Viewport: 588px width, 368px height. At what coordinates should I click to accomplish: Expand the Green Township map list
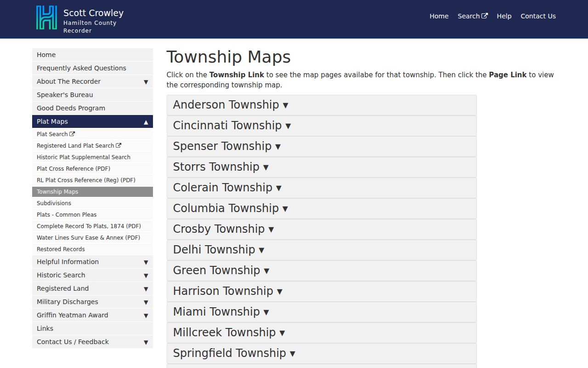tap(322, 270)
